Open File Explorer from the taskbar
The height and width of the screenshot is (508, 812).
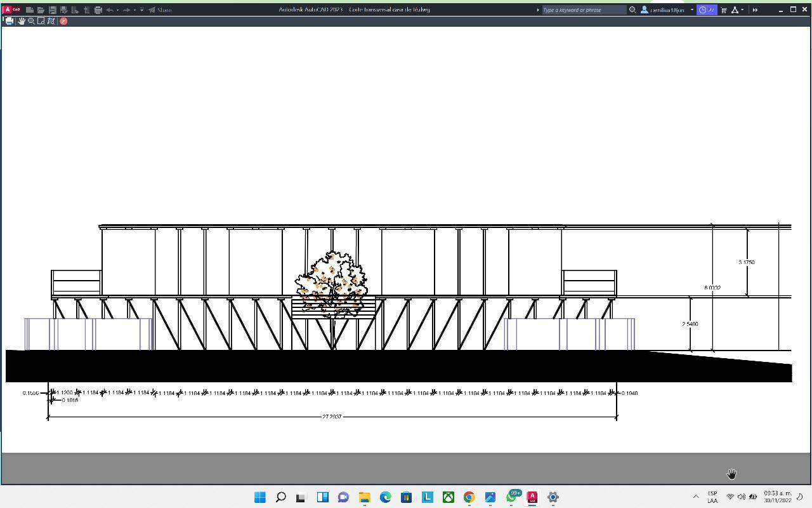click(364, 497)
